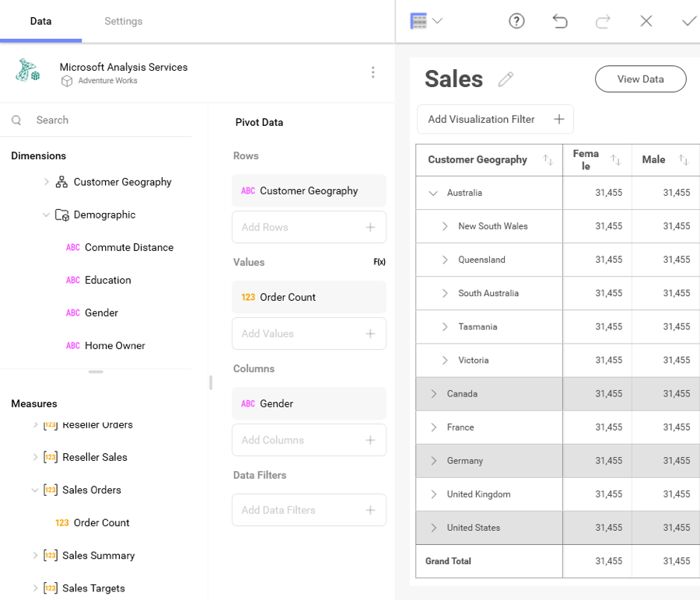
Task: Click the help question mark icon
Action: pos(517,21)
